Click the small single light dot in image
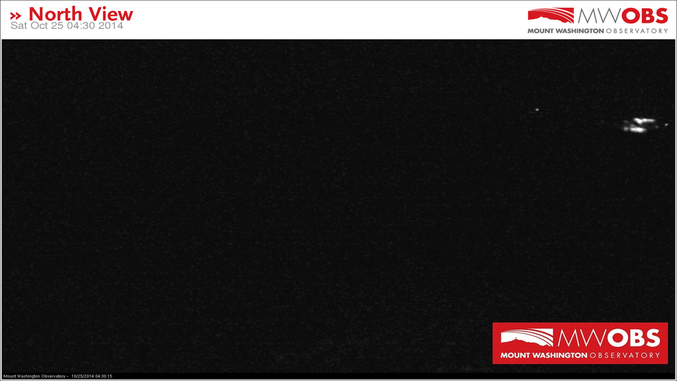Image resolution: width=677 pixels, height=381 pixels. pyautogui.click(x=537, y=110)
